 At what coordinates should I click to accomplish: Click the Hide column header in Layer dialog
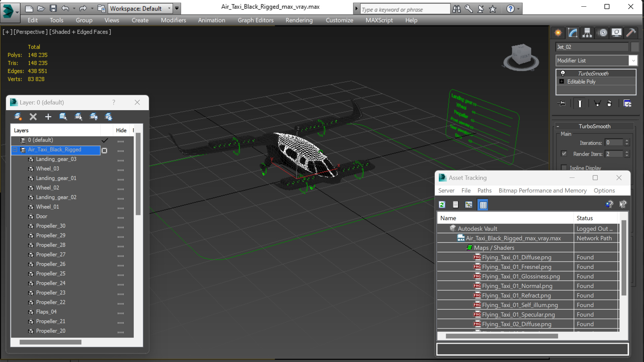pyautogui.click(x=121, y=130)
